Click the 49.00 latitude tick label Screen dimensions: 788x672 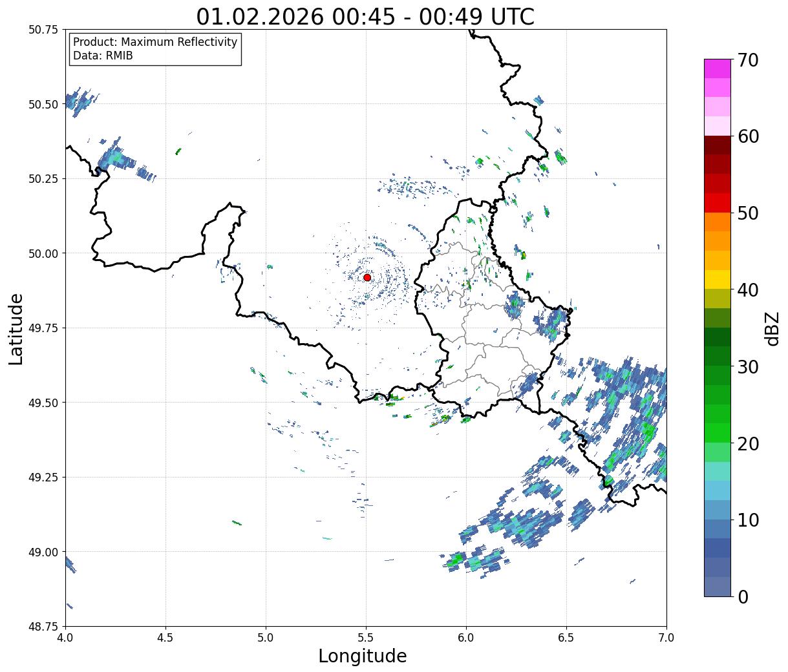coord(44,552)
